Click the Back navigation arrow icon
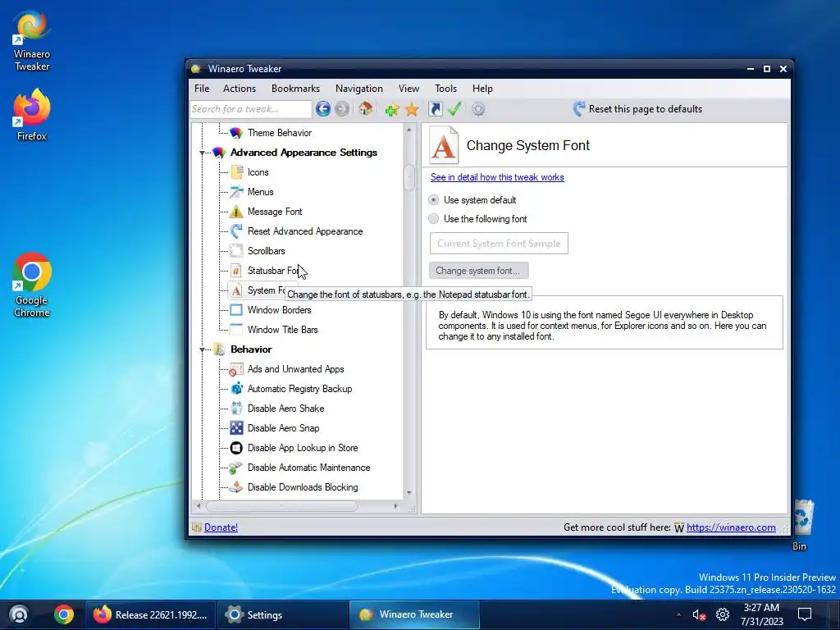840x630 pixels. tap(323, 109)
